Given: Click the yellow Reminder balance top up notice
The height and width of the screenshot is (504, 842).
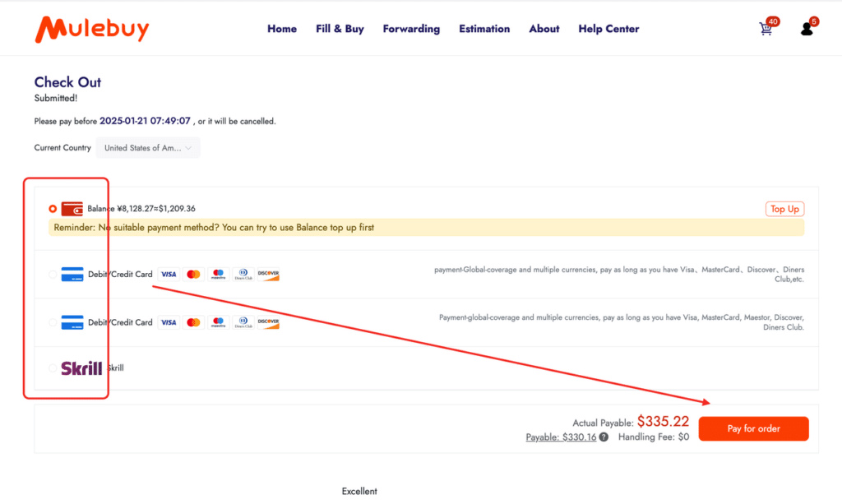Looking at the screenshot, I should [427, 228].
